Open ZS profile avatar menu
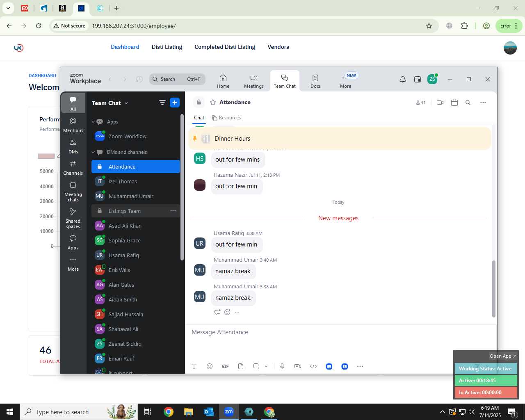The image size is (525, 420). [x=432, y=79]
